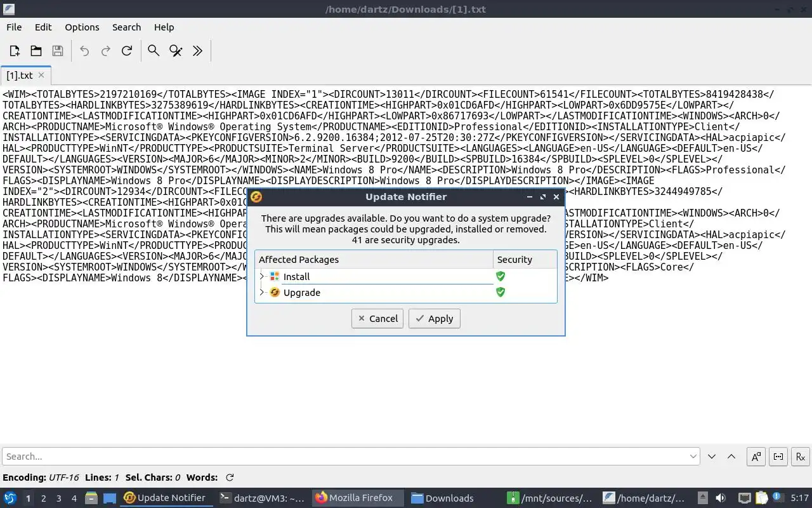Open the network status tray icon
This screenshot has height=508, width=812.
pyautogui.click(x=744, y=498)
